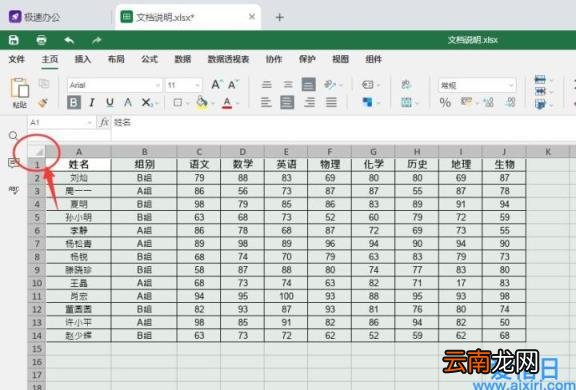The width and height of the screenshot is (576, 390).
Task: Toggle align top
Action: 267,85
